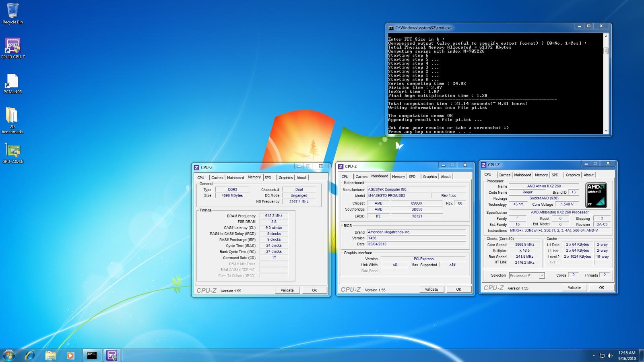Screen dimensions: 644x362
Task: Select the DRAM Frequency 642.2 MHz value
Action: tap(274, 216)
